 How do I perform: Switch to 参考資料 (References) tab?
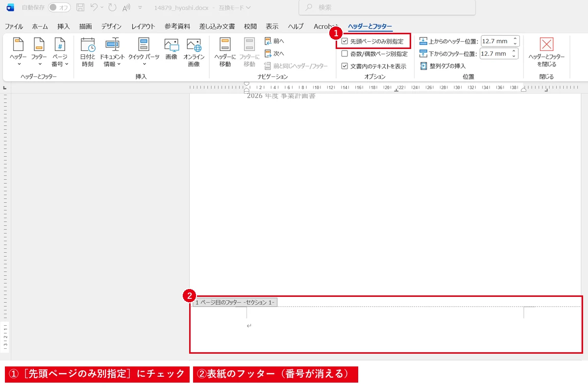coord(177,26)
